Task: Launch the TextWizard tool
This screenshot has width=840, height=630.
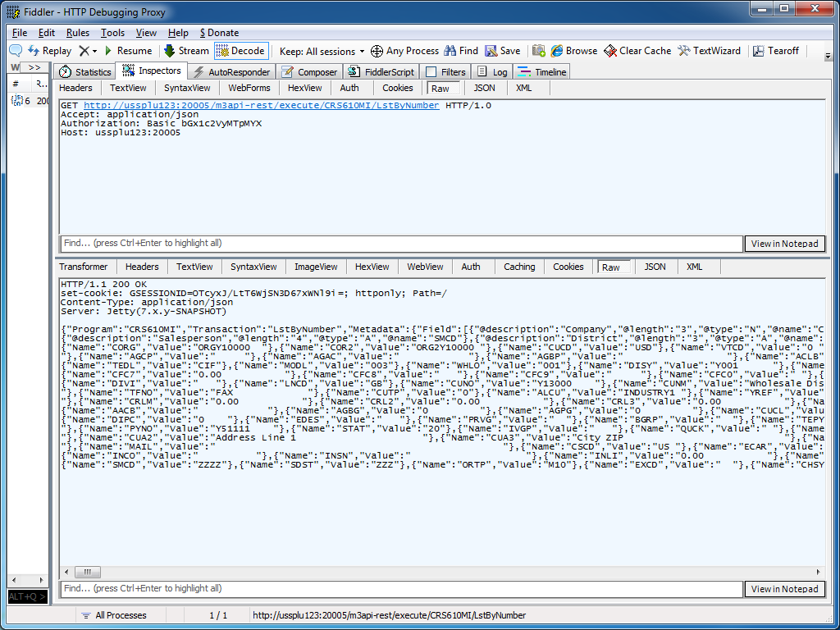Action: coord(709,51)
